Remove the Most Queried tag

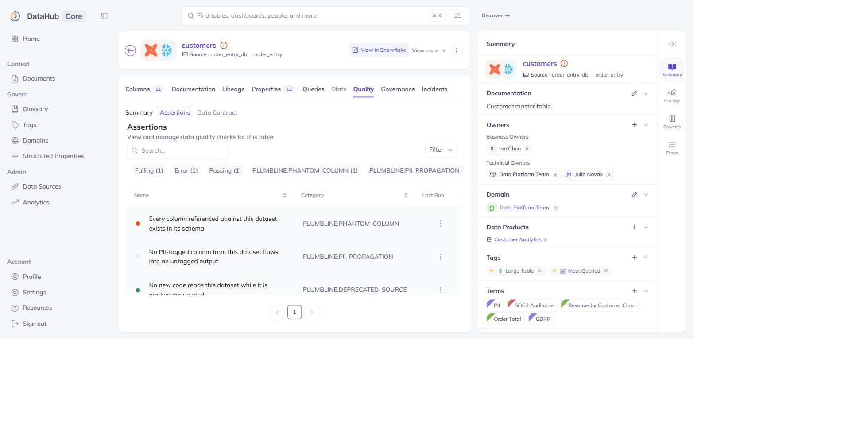[606, 271]
